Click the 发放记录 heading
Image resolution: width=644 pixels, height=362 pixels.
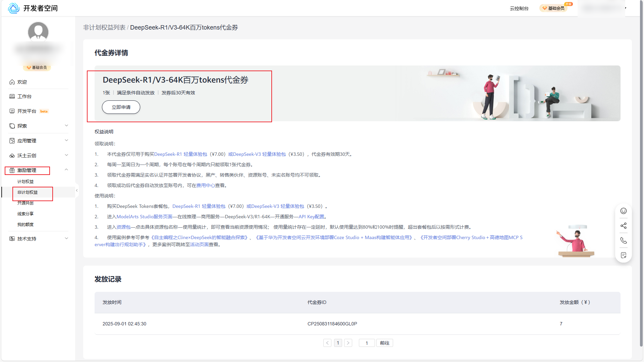click(108, 279)
